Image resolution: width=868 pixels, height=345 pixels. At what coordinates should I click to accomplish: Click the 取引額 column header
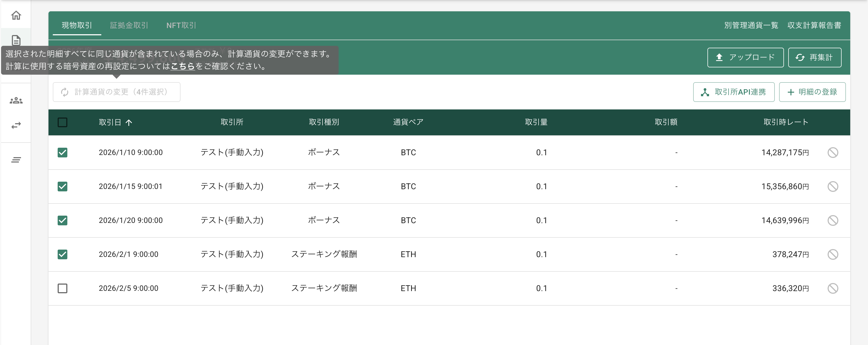click(666, 122)
